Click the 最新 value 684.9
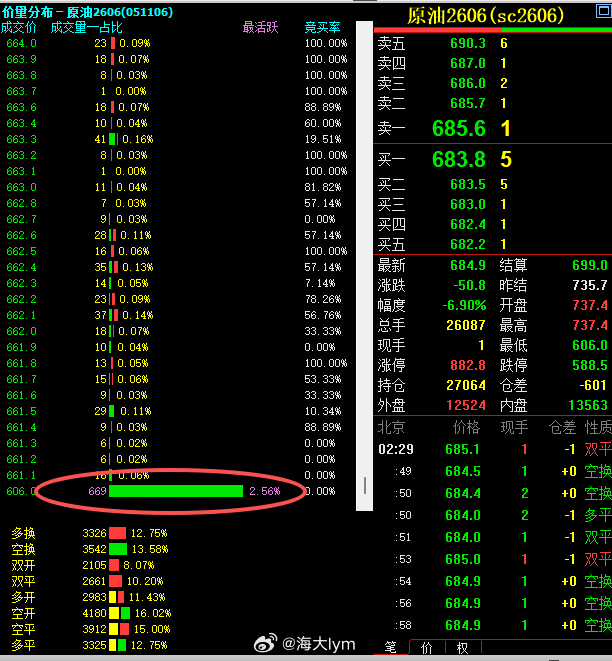The height and width of the screenshot is (661, 612). click(468, 265)
